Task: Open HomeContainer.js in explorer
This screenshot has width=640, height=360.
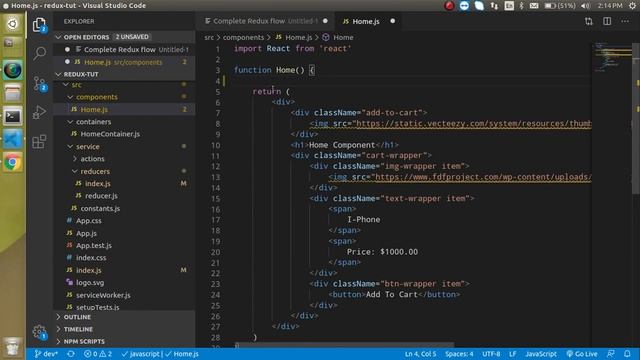Action: pos(124,134)
